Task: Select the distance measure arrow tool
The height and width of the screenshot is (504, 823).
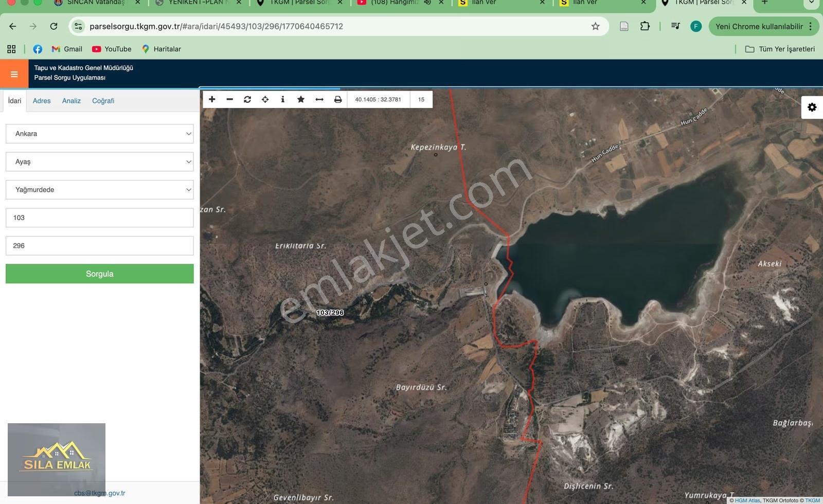Action: [319, 99]
